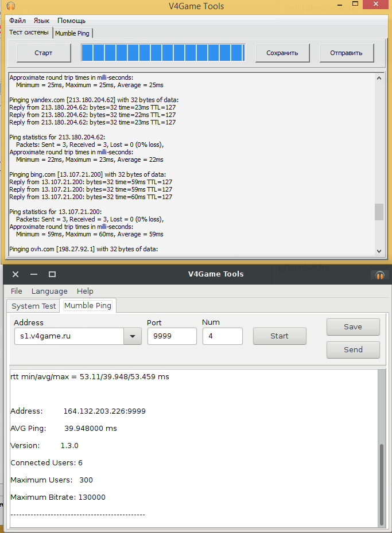Switch to Тест системы tab

click(29, 33)
